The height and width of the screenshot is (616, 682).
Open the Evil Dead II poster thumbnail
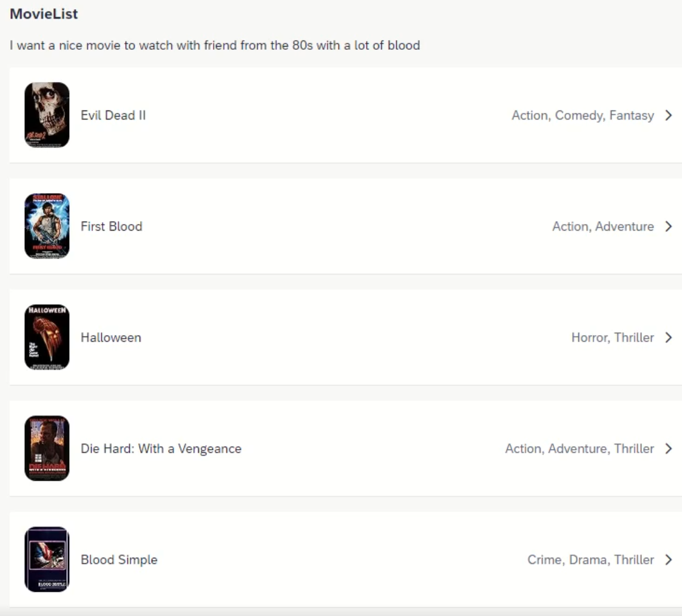tap(47, 115)
